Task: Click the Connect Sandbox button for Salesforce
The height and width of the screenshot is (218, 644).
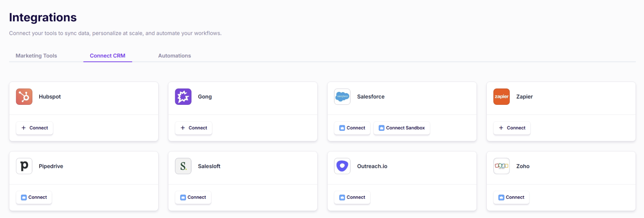Action: tap(402, 128)
